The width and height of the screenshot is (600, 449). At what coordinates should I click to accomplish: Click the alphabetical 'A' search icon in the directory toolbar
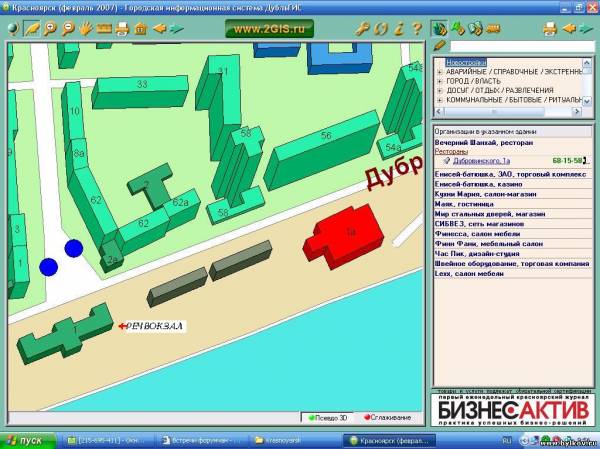tap(457, 29)
